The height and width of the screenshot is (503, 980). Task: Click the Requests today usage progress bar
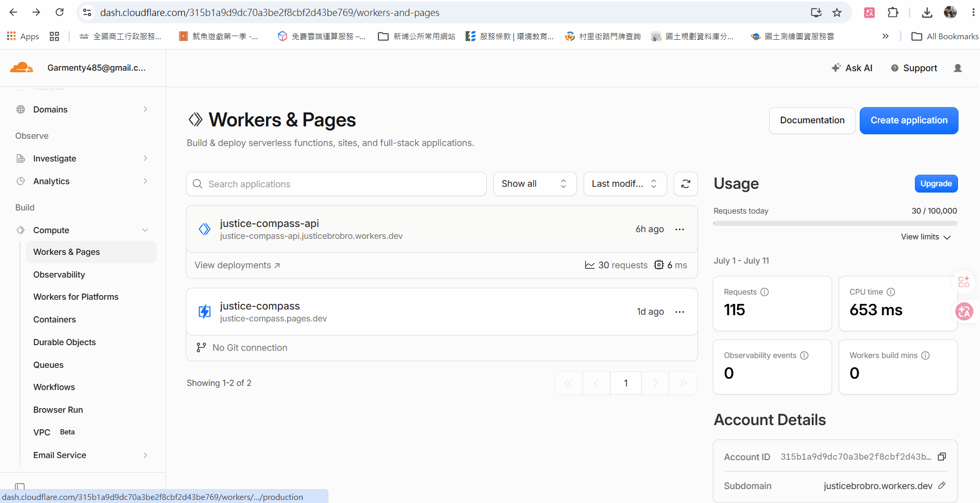coord(835,223)
